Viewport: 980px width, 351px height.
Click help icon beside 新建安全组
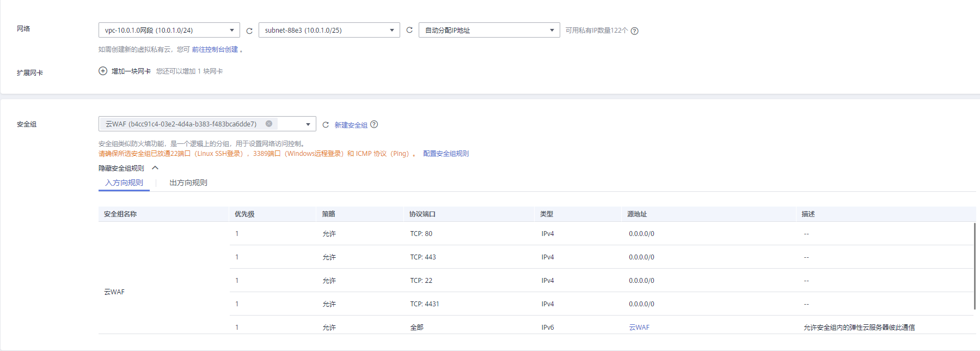point(374,124)
